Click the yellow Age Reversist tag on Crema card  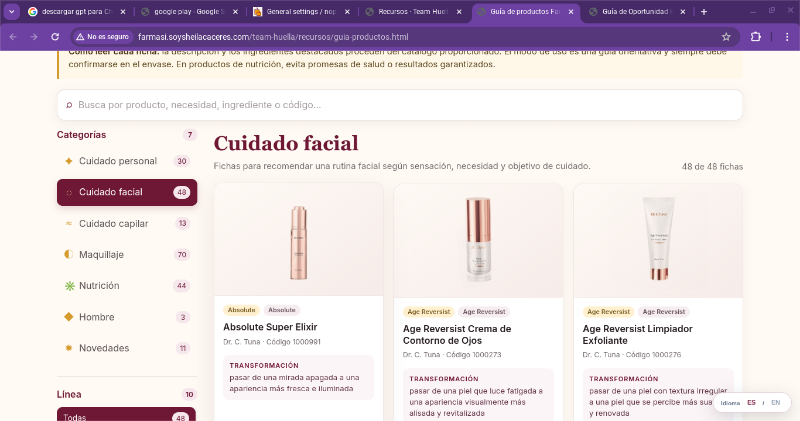429,312
